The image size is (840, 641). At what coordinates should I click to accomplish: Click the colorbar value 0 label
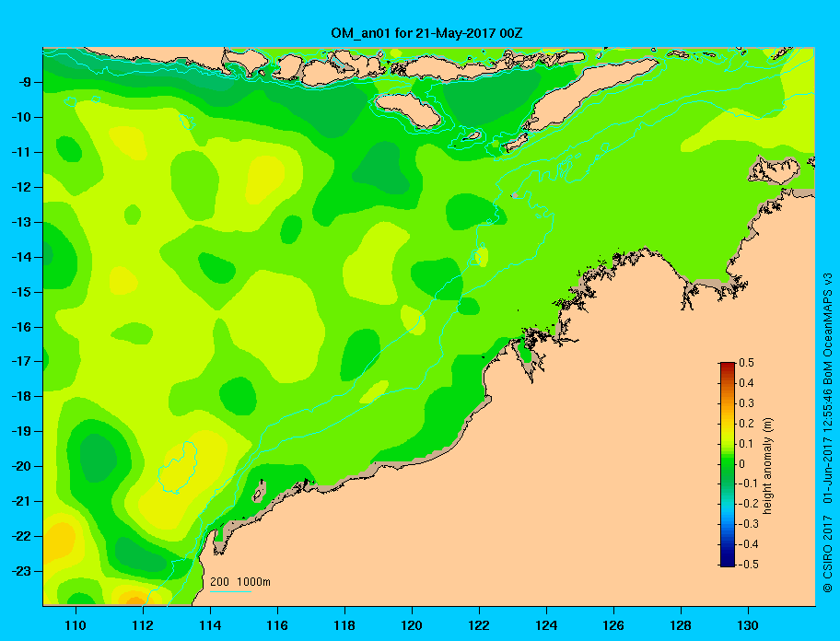click(x=742, y=464)
